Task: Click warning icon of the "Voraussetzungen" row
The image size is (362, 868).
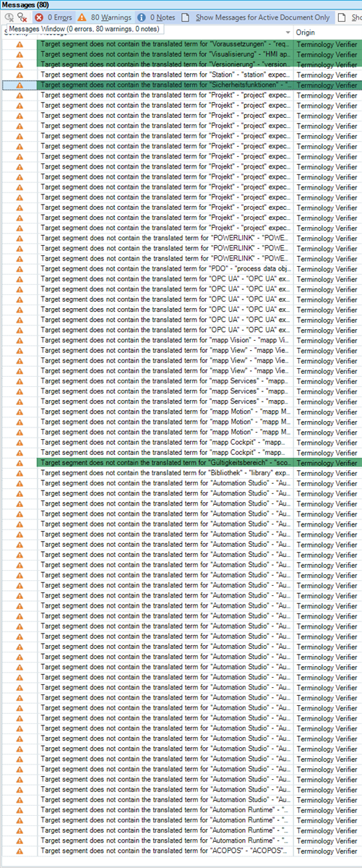Action: (x=20, y=44)
